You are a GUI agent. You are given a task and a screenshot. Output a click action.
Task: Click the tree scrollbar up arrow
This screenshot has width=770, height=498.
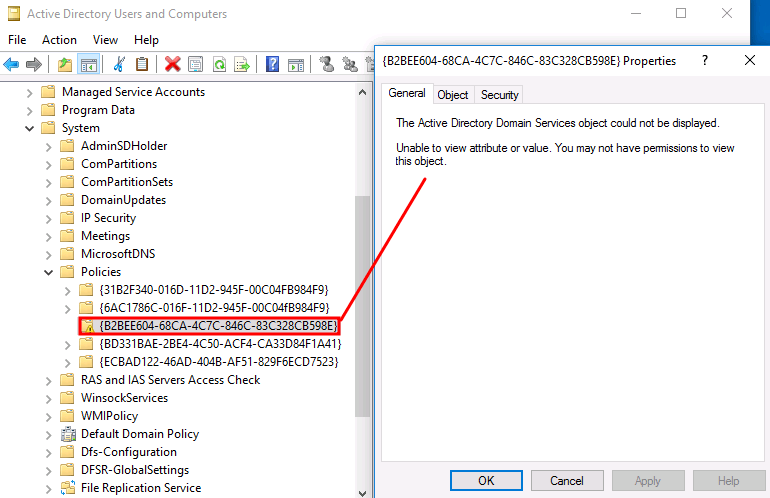coord(362,92)
